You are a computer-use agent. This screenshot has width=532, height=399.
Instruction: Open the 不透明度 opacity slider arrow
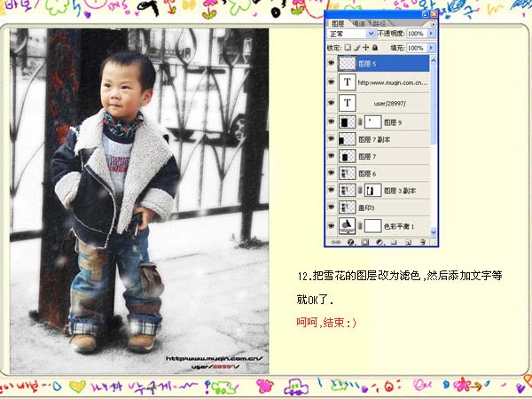[432, 34]
